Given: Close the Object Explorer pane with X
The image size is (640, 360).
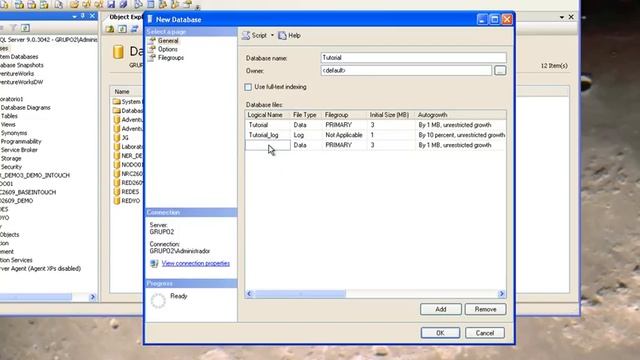Looking at the screenshot, I should point(92,16).
